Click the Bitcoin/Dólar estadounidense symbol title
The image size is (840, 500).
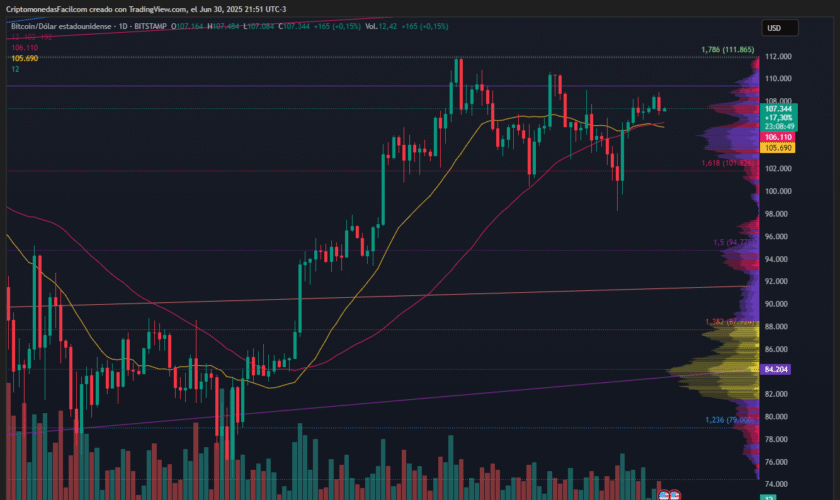click(61, 26)
